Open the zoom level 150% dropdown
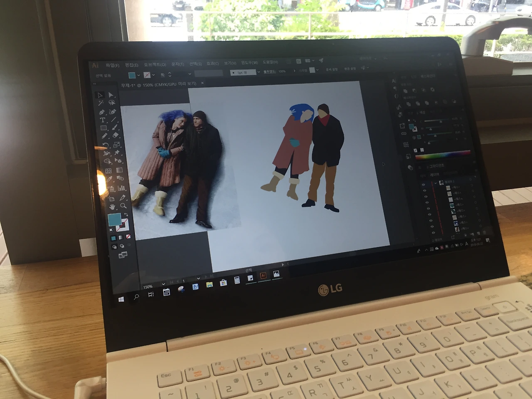 [164, 284]
